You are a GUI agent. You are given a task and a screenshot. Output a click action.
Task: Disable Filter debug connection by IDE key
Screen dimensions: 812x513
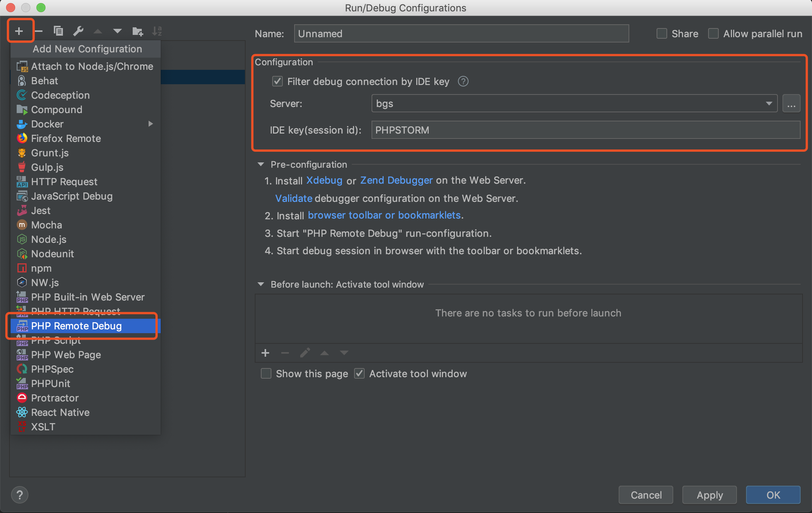pos(277,82)
